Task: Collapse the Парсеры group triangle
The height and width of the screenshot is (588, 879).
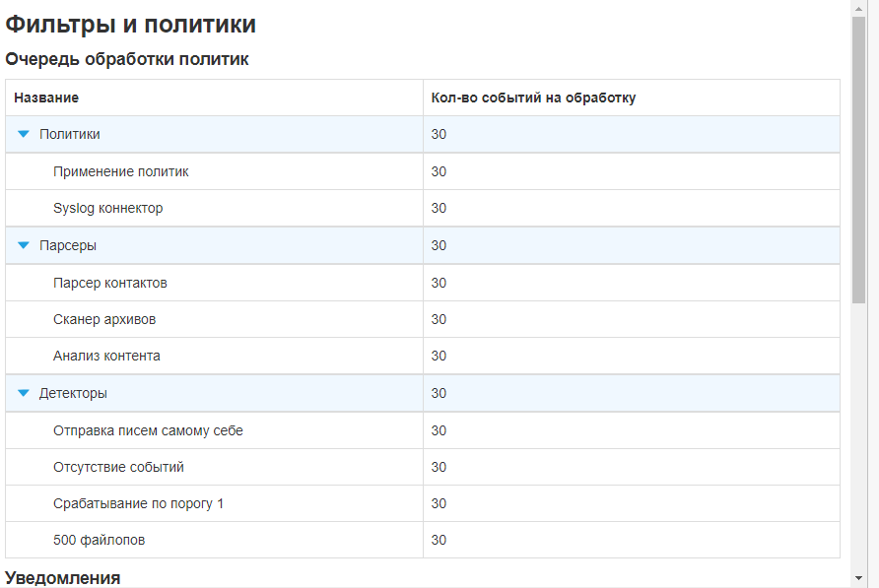Action: pos(23,245)
